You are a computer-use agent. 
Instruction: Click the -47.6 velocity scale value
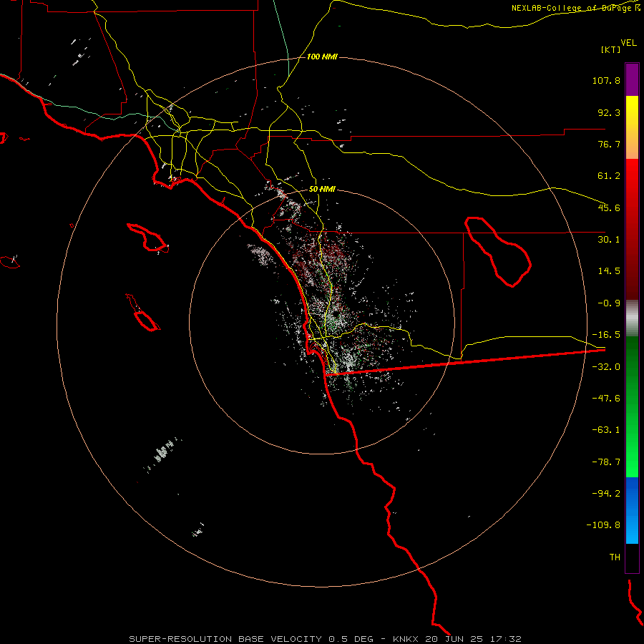click(x=606, y=399)
